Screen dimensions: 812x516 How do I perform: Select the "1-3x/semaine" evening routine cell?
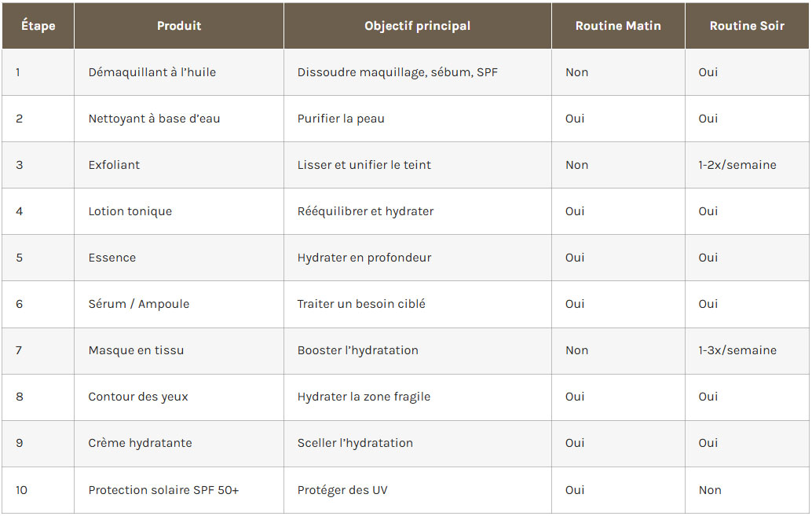click(x=737, y=350)
